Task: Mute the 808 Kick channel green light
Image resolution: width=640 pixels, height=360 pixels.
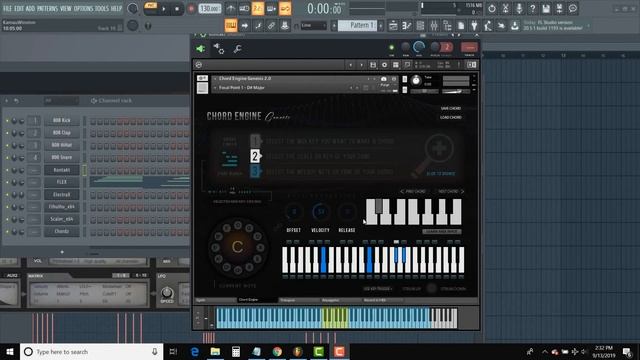Action: coord(7,121)
